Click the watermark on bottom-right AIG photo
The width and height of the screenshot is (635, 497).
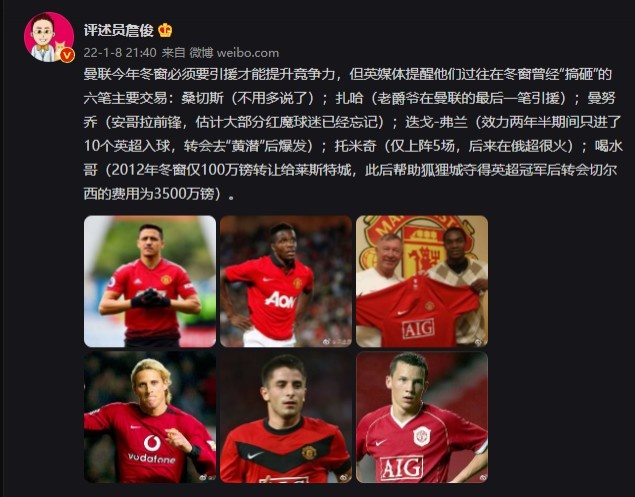[x=481, y=478]
